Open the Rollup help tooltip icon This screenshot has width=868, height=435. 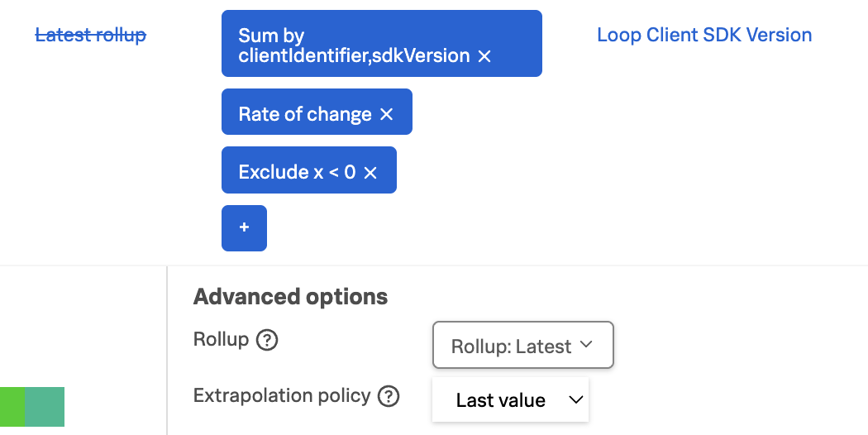pos(266,340)
